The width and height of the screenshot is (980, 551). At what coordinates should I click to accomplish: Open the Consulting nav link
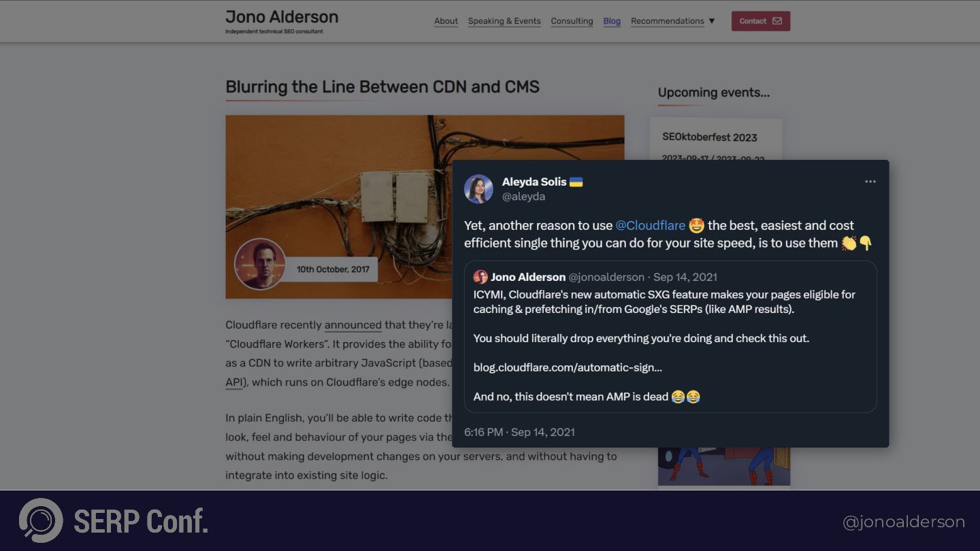pyautogui.click(x=572, y=21)
